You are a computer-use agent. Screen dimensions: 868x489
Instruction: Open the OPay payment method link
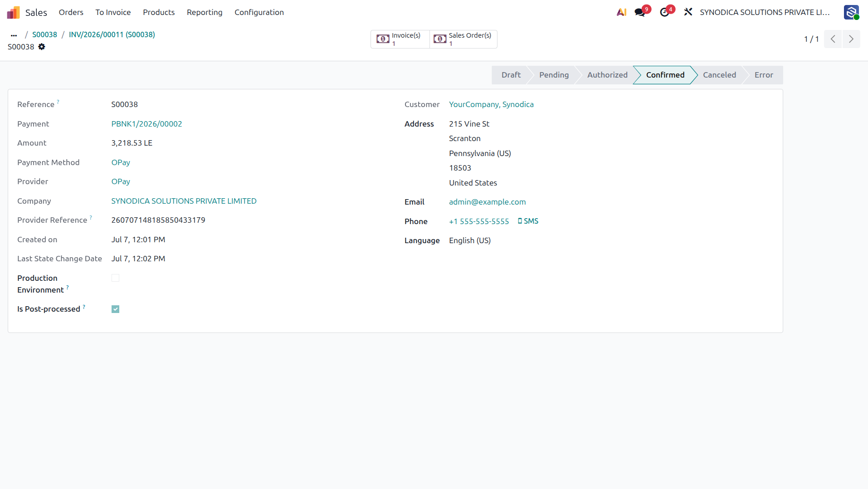click(x=121, y=162)
